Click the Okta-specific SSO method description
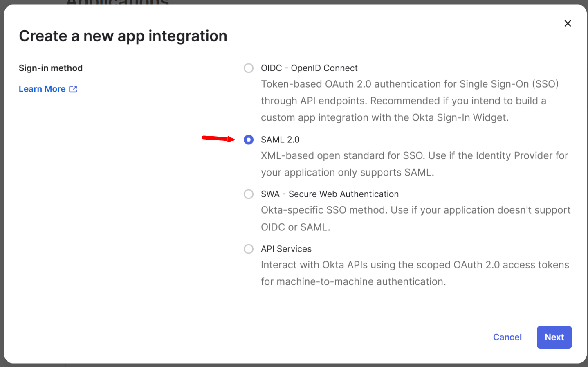Viewport: 588px width, 367px height. tap(415, 218)
